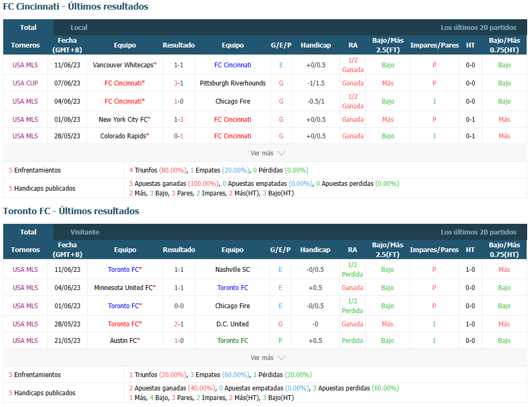This screenshot has height=407, width=532.
Task: Click the 1-3 result at New York City FC
Action: coord(179,120)
